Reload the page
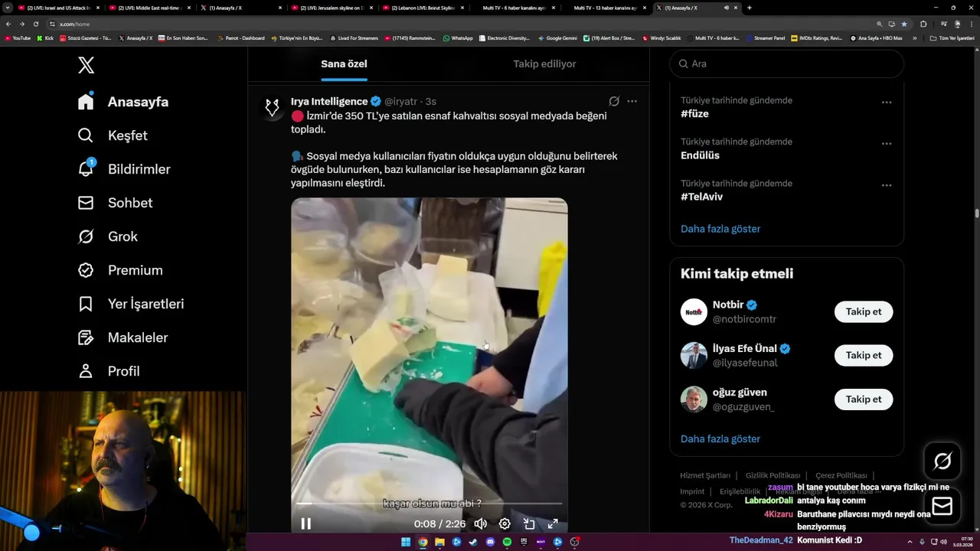Viewport: 980px width, 551px height. 35,24
